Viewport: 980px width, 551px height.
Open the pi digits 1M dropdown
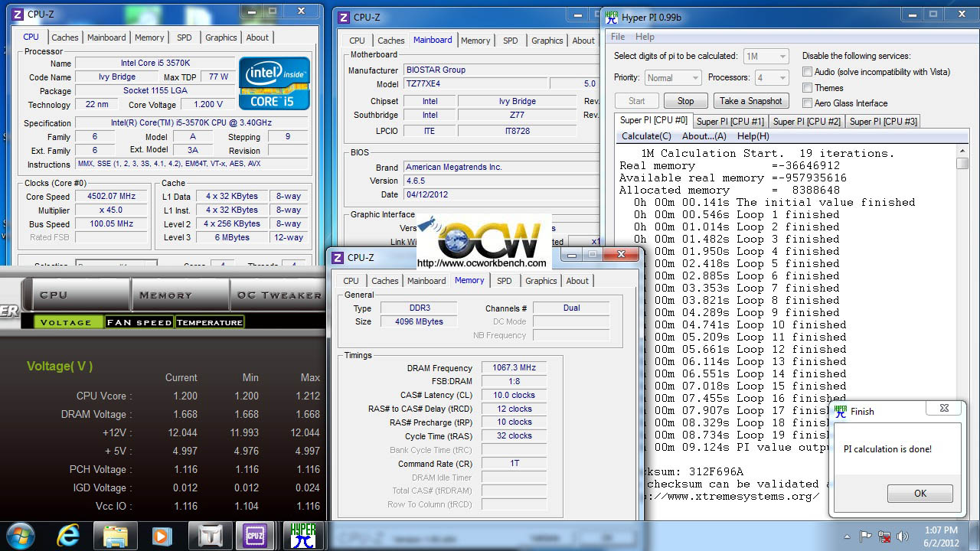766,56
